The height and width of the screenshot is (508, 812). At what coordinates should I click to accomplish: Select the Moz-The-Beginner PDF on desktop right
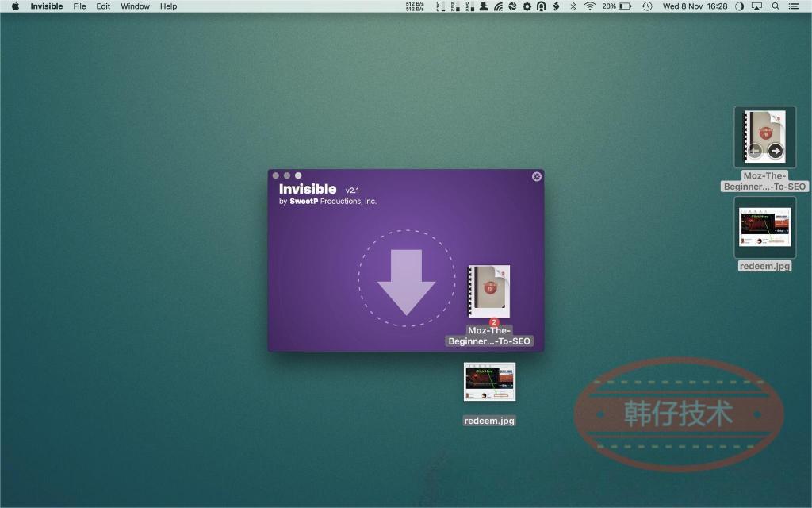(765, 137)
